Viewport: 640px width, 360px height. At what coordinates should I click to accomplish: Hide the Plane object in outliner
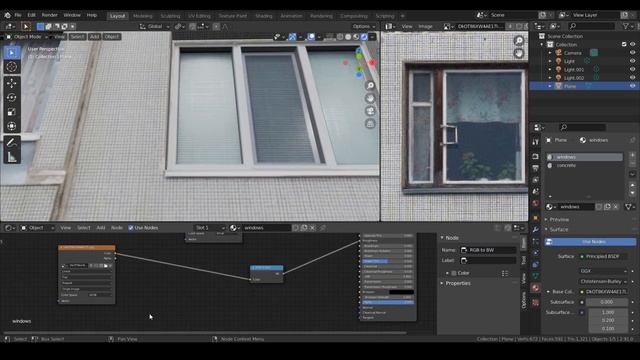[x=633, y=86]
